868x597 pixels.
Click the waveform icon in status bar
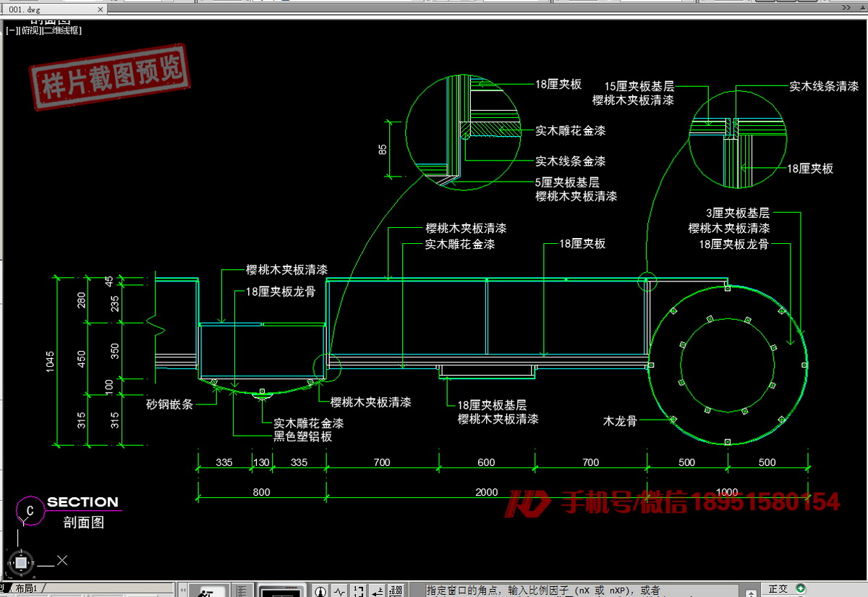[x=339, y=591]
